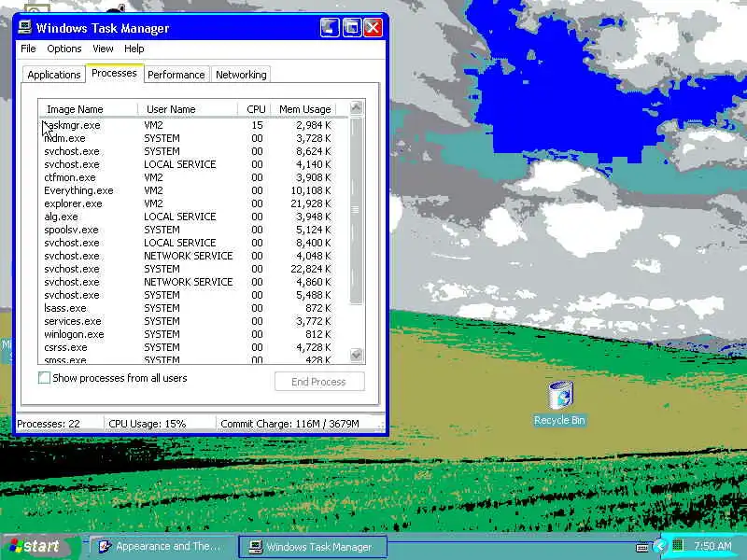Select the winlogon.exe process
Viewport: 747px width, 560px height.
[x=188, y=334]
